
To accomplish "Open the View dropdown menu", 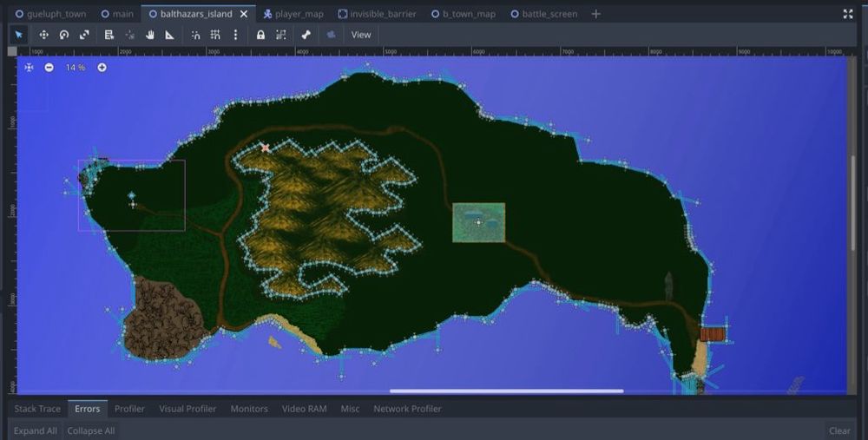I will 361,35.
